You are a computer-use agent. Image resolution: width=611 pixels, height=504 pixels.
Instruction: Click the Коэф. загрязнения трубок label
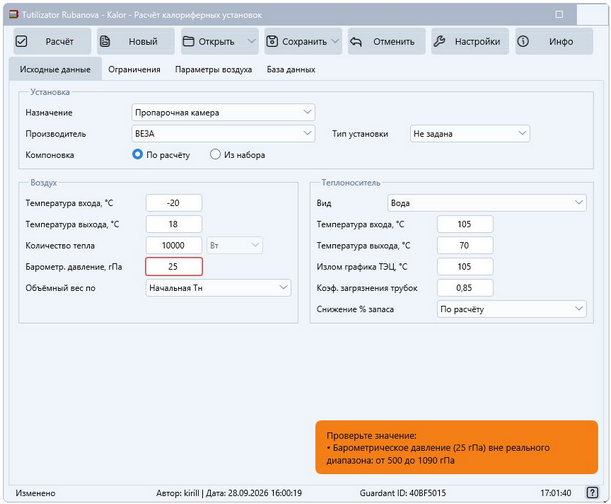(x=367, y=288)
